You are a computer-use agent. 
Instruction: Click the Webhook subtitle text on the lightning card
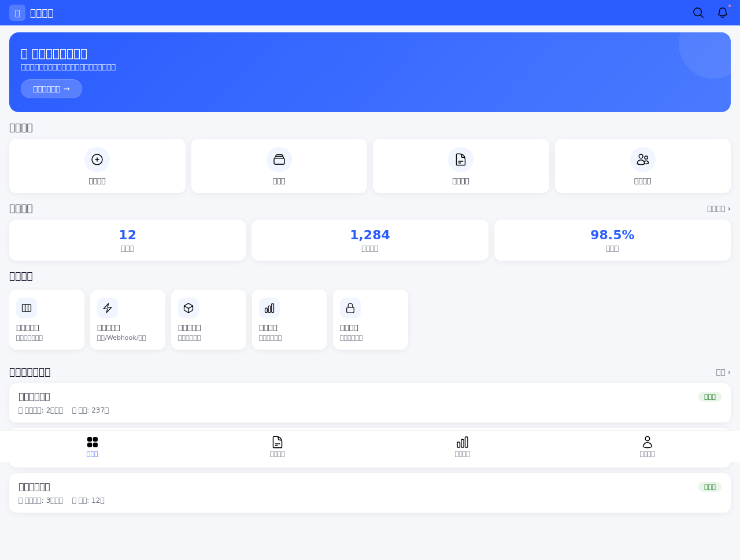tap(121, 338)
